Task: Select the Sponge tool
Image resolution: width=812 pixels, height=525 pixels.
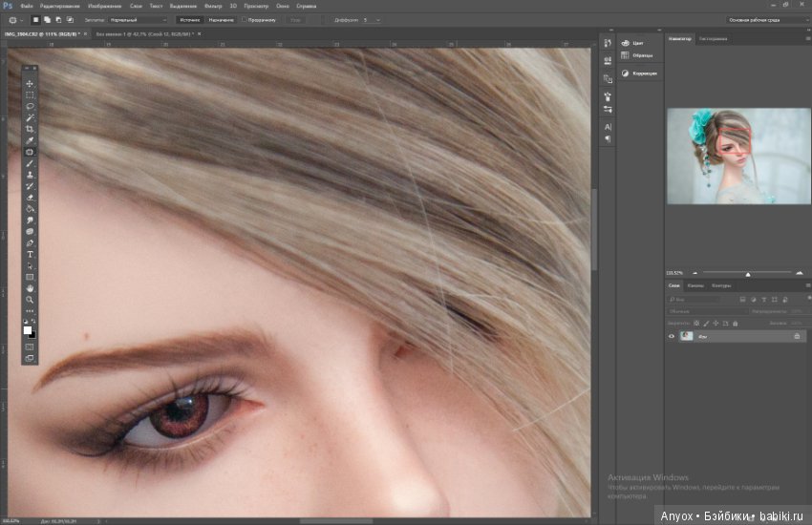Action: [x=30, y=232]
